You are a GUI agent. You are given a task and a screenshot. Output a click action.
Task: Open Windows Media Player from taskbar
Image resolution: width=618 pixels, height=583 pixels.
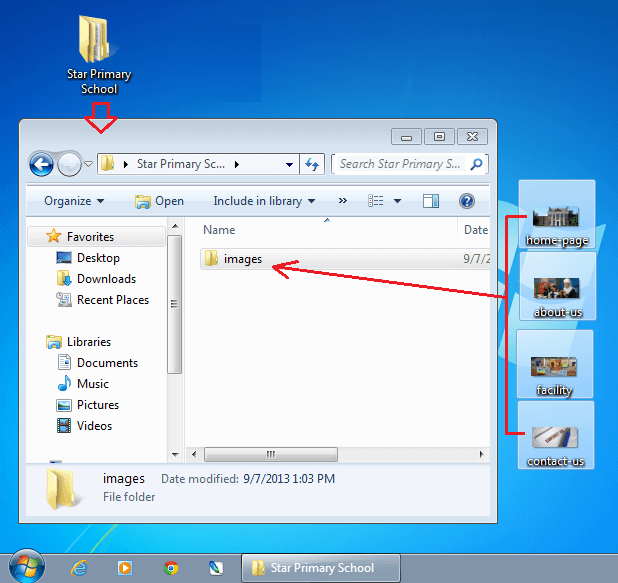coord(125,568)
